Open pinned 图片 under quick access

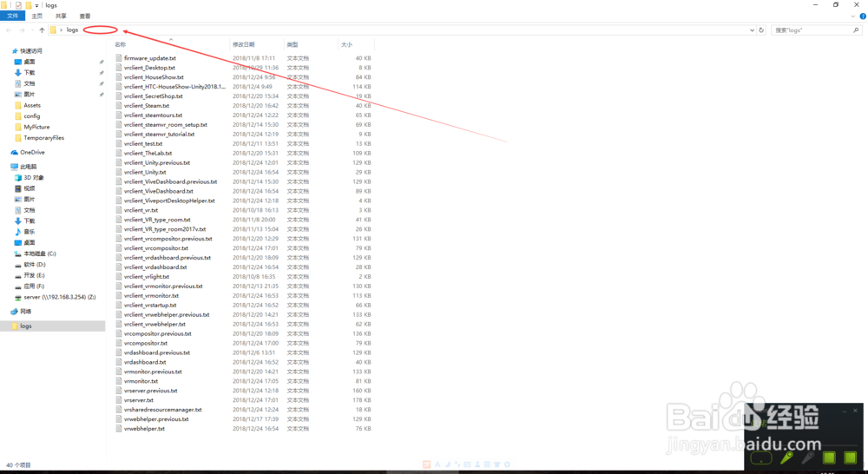[x=30, y=94]
